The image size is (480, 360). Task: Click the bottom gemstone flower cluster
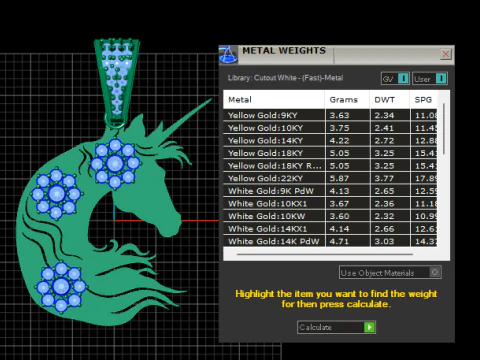point(61,286)
